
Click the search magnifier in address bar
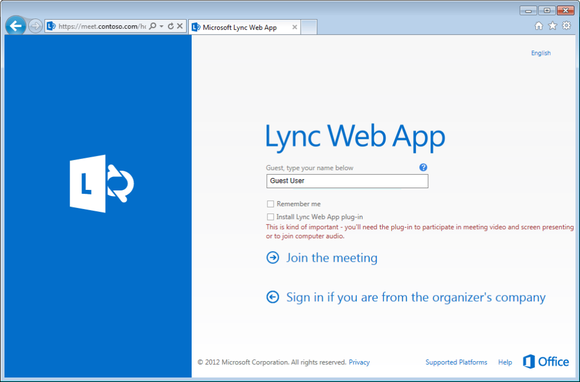[x=152, y=26]
